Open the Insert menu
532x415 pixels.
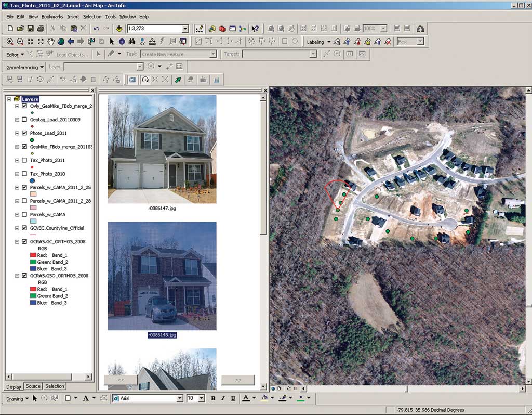coord(73,17)
